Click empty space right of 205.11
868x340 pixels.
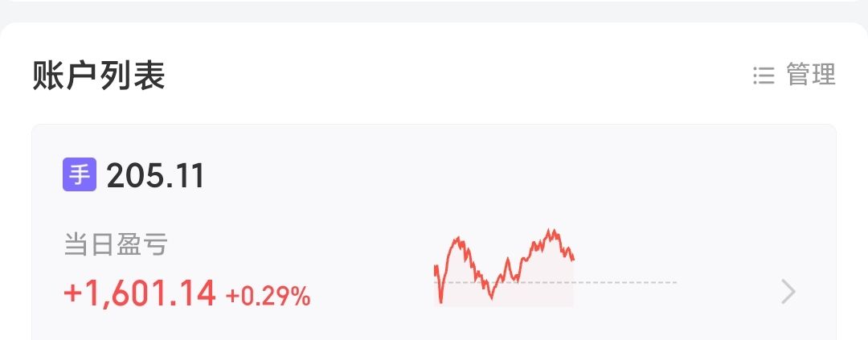482,175
